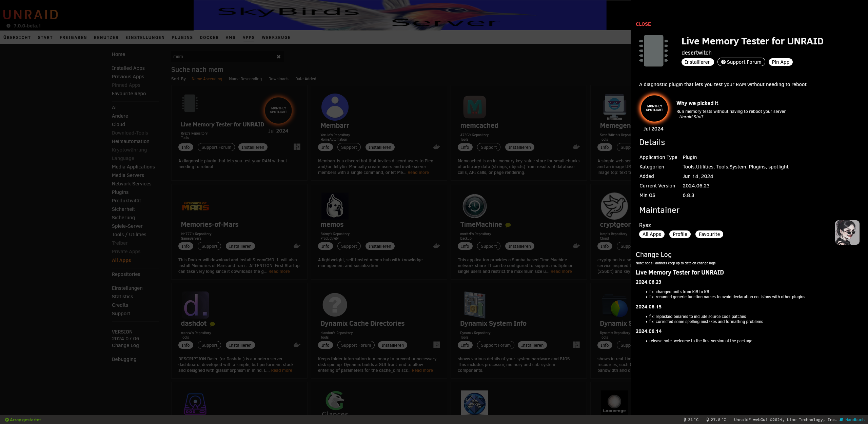The width and height of the screenshot is (868, 424).
Task: Click the Array gestartet status indicator
Action: [23, 420]
